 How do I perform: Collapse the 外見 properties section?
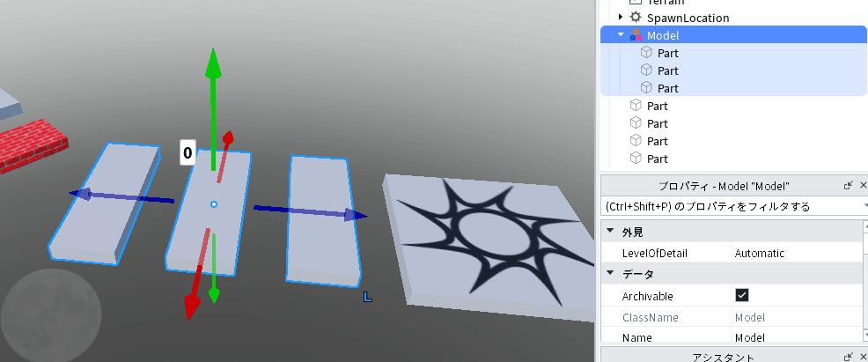[610, 232]
